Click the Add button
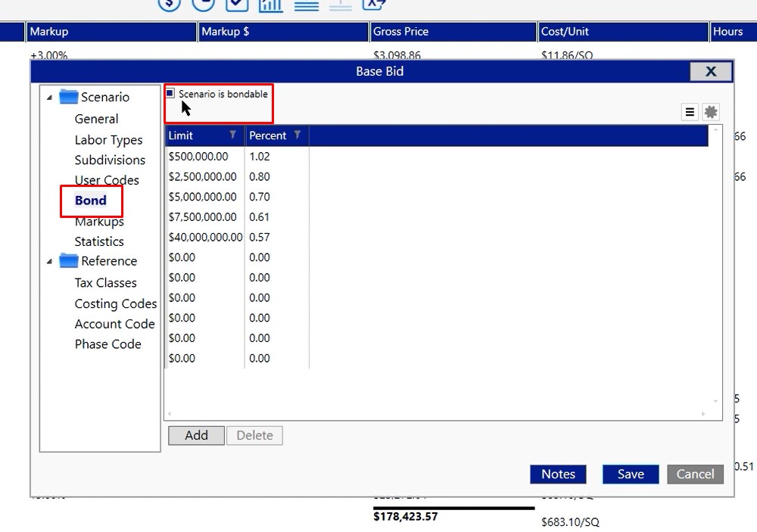 click(x=196, y=435)
